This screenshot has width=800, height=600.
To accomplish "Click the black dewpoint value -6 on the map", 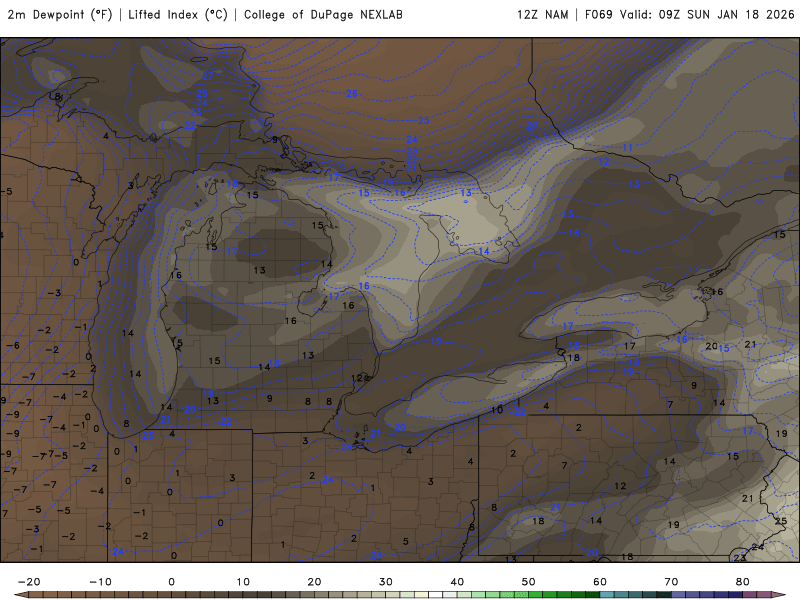I will coord(13,345).
